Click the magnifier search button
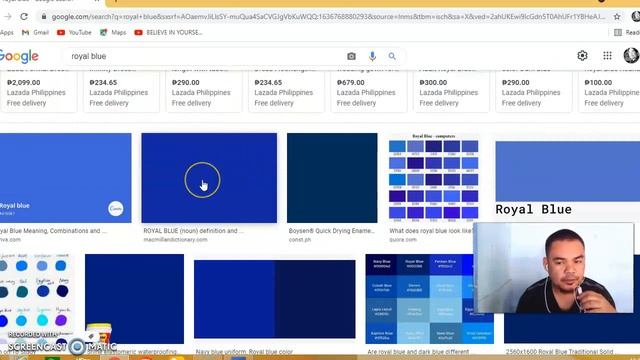Viewport: 640px width, 360px height. [392, 56]
